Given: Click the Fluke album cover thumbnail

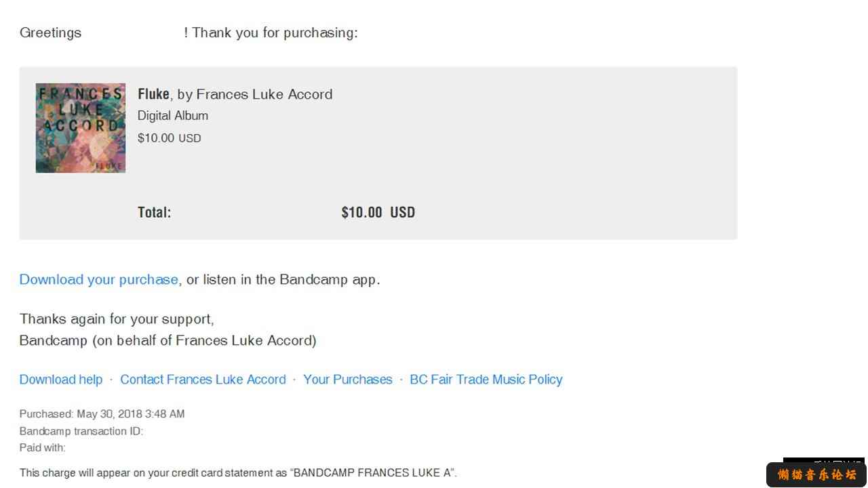Looking at the screenshot, I should (x=81, y=128).
